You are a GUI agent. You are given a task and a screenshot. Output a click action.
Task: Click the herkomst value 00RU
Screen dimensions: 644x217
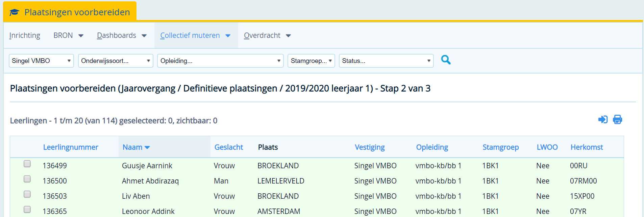click(x=579, y=166)
